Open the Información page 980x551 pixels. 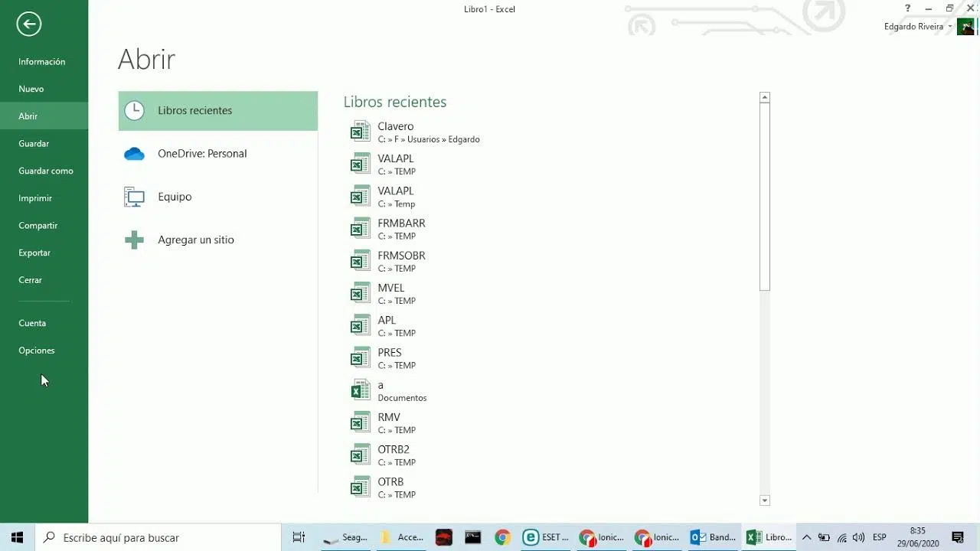tap(44, 62)
